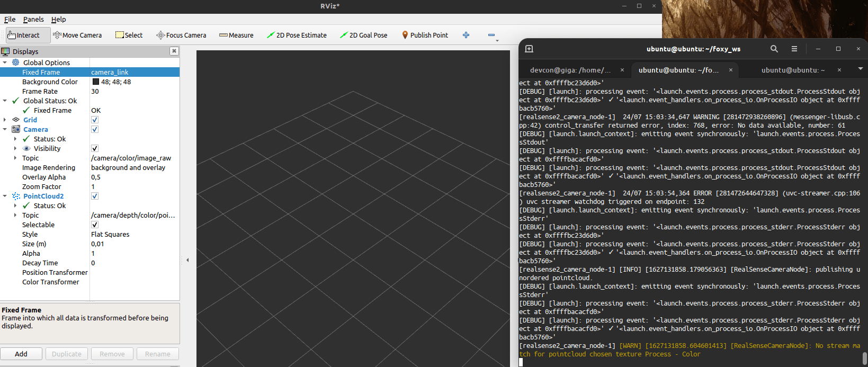Open the terminal tab list dropdown arrow

(860, 69)
